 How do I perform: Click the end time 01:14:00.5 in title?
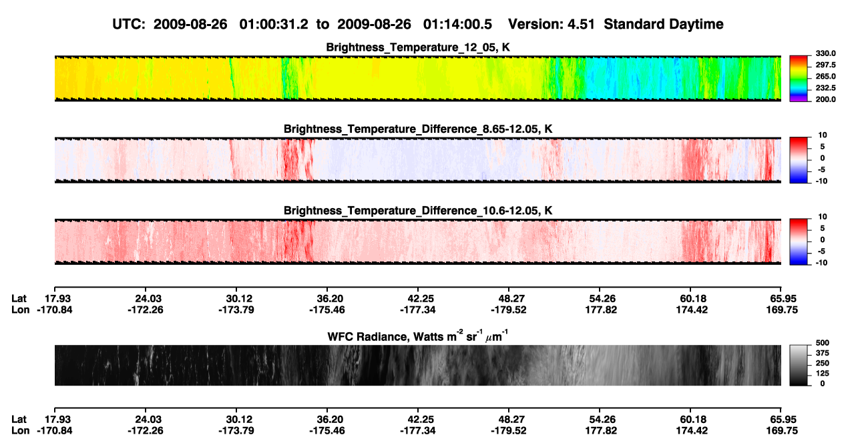458,25
